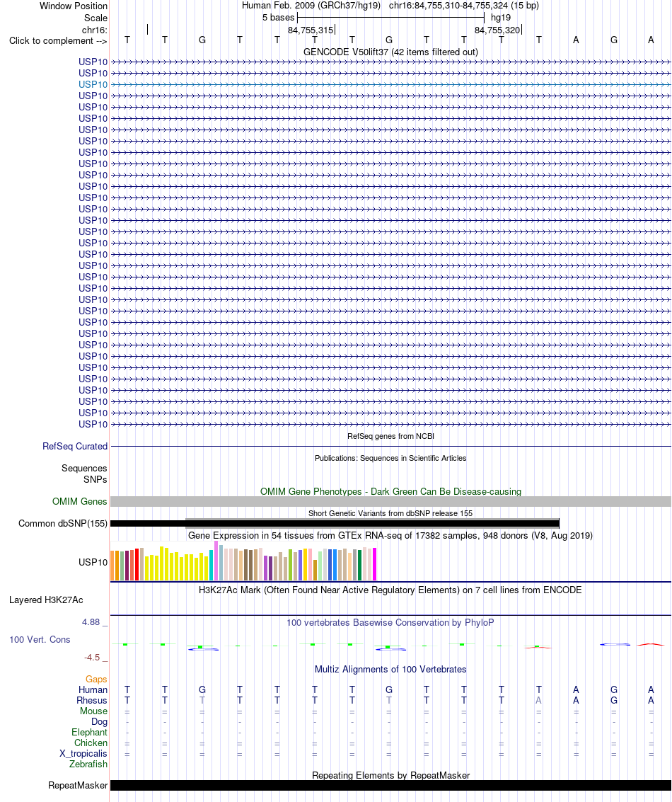Click the Chicken alignment row label
672x802 pixels.
91,743
